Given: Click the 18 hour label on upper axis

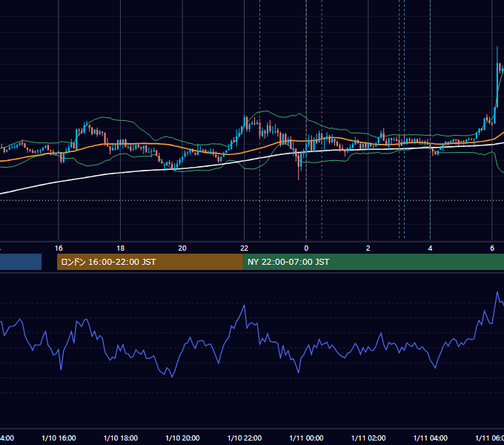Looking at the screenshot, I should point(121,248).
